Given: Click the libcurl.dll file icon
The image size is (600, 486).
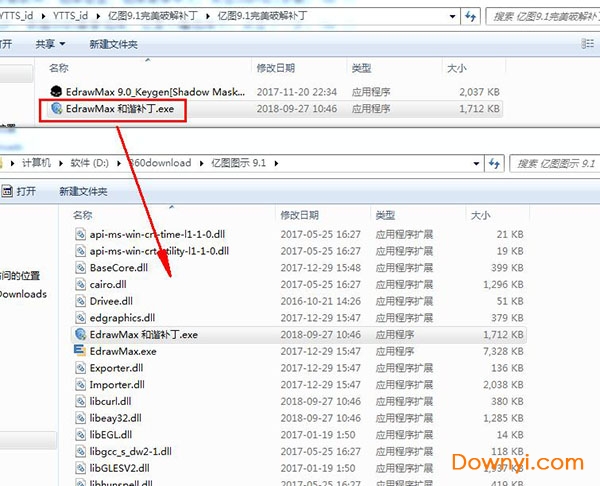Looking at the screenshot, I should [x=80, y=401].
